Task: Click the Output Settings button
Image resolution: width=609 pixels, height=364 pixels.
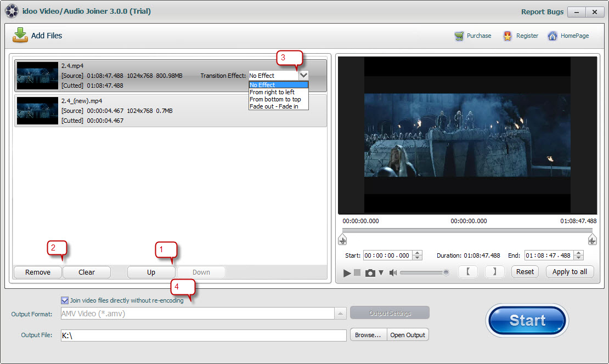Action: (x=390, y=313)
